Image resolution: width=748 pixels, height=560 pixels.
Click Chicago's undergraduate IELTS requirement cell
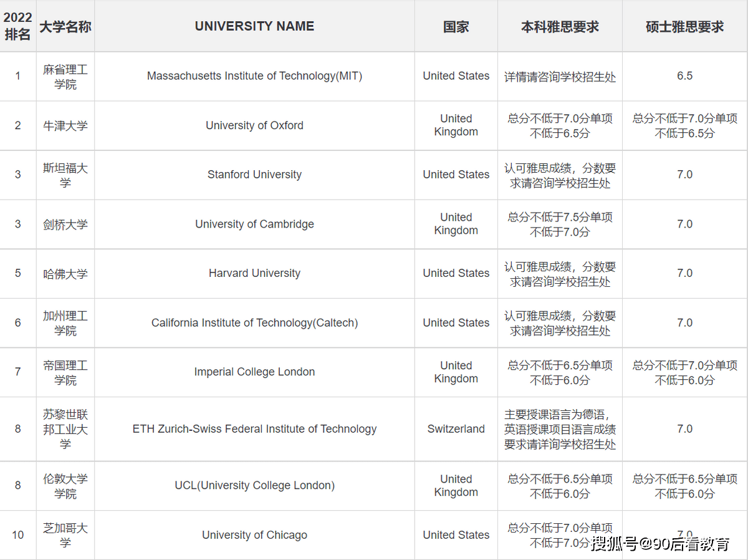click(x=560, y=536)
